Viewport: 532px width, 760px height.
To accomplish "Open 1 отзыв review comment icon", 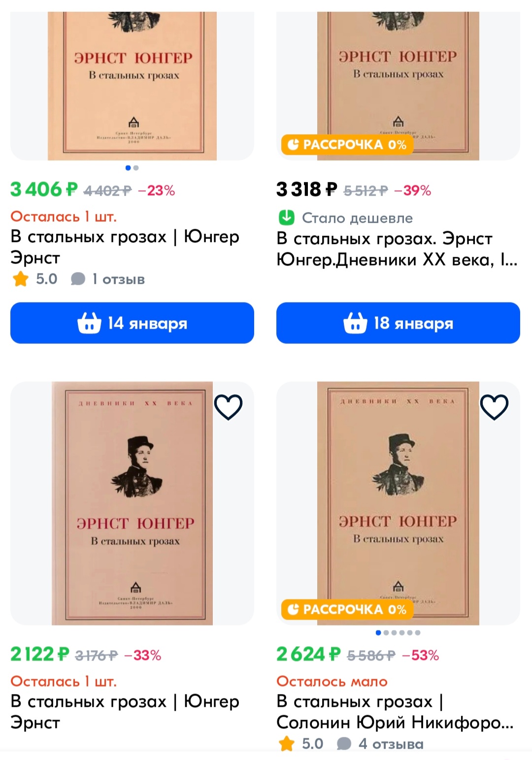I will coord(78,279).
